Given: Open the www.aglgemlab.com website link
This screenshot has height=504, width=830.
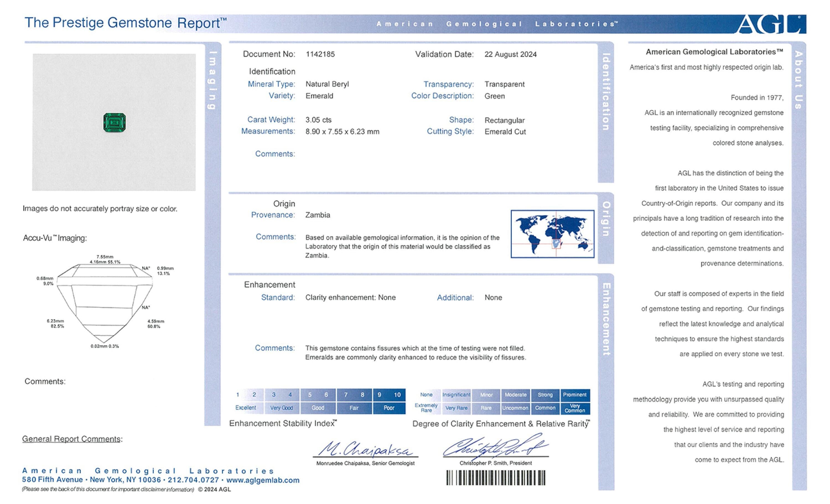Looking at the screenshot, I should (263, 480).
